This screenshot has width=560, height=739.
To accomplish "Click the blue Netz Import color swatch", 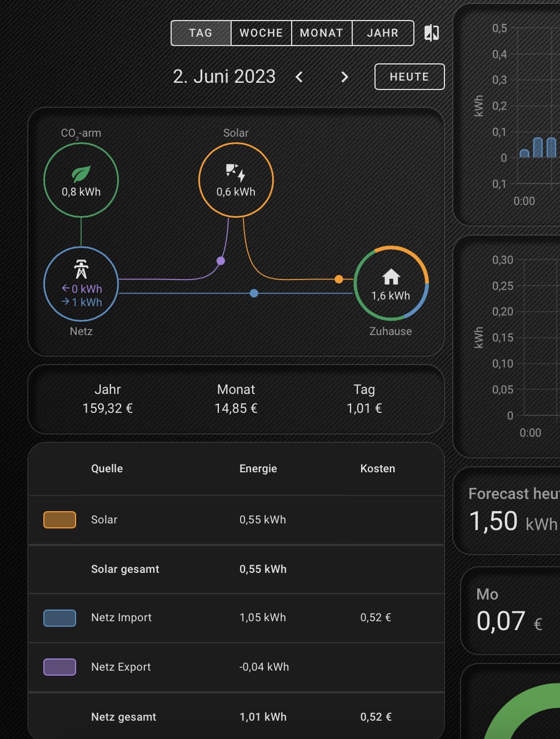I will click(x=59, y=618).
